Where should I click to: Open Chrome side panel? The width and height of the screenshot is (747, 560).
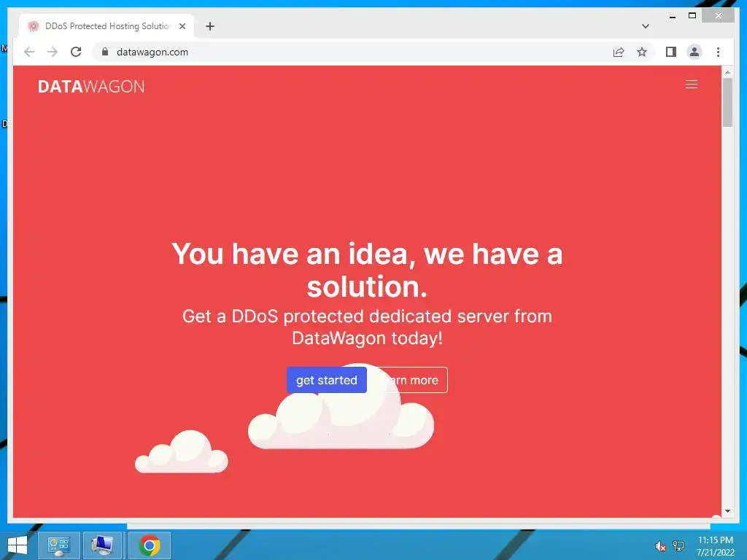pyautogui.click(x=671, y=52)
